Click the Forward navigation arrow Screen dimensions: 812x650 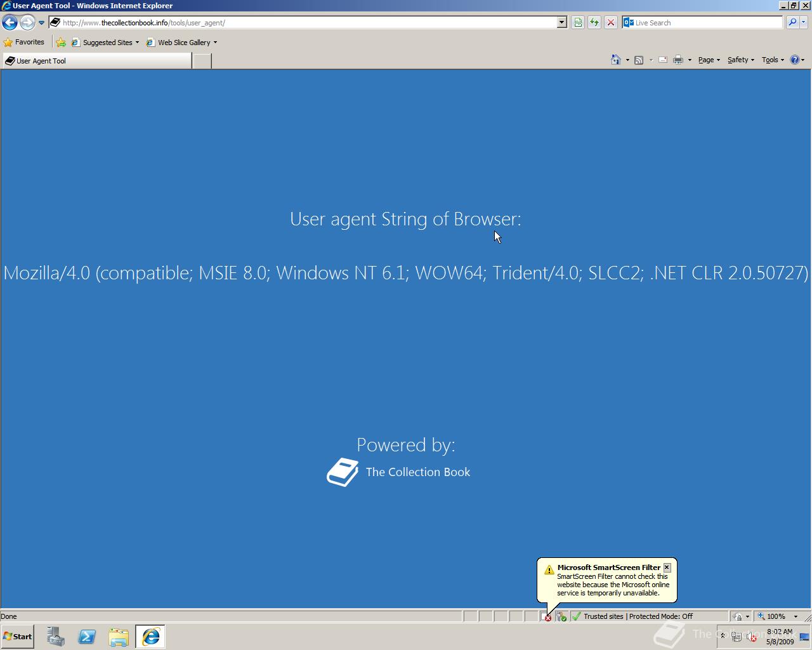coord(27,23)
